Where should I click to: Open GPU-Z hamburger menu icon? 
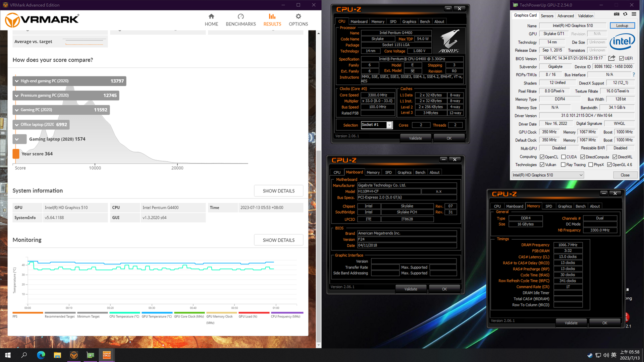tap(634, 14)
